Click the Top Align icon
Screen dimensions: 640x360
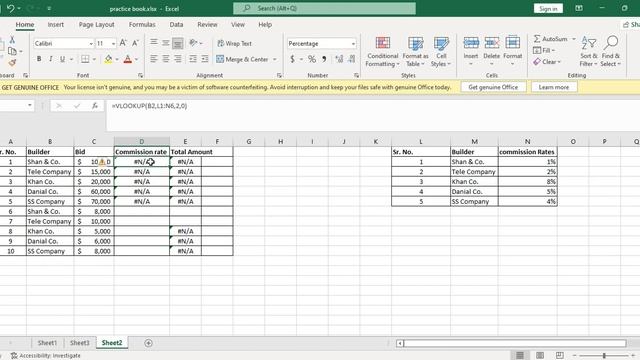pos(153,42)
